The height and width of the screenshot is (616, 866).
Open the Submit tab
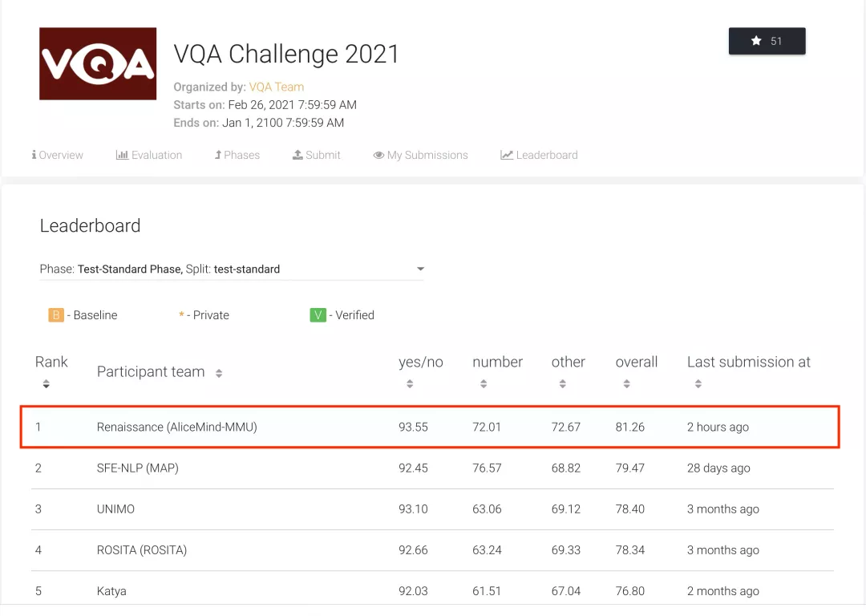pyautogui.click(x=317, y=156)
